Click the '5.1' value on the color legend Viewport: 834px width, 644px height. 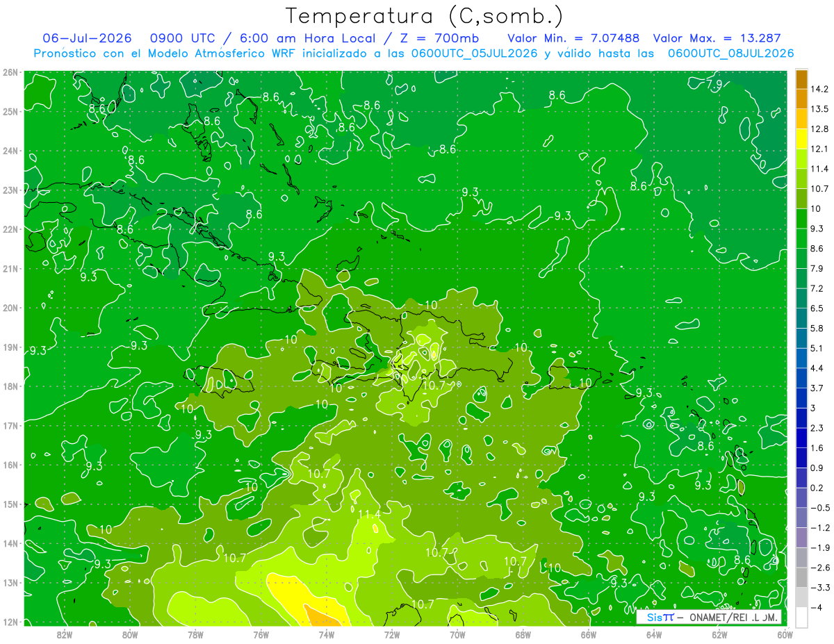click(817, 348)
